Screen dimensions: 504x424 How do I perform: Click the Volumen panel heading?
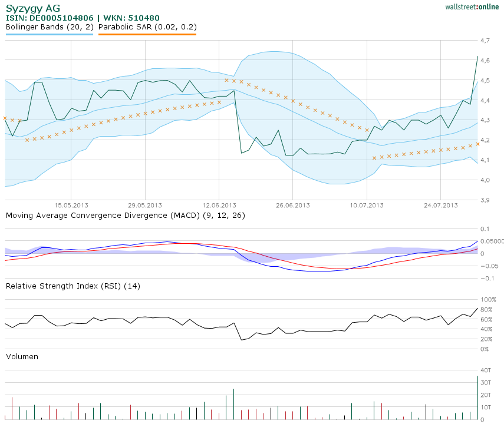pos(21,356)
